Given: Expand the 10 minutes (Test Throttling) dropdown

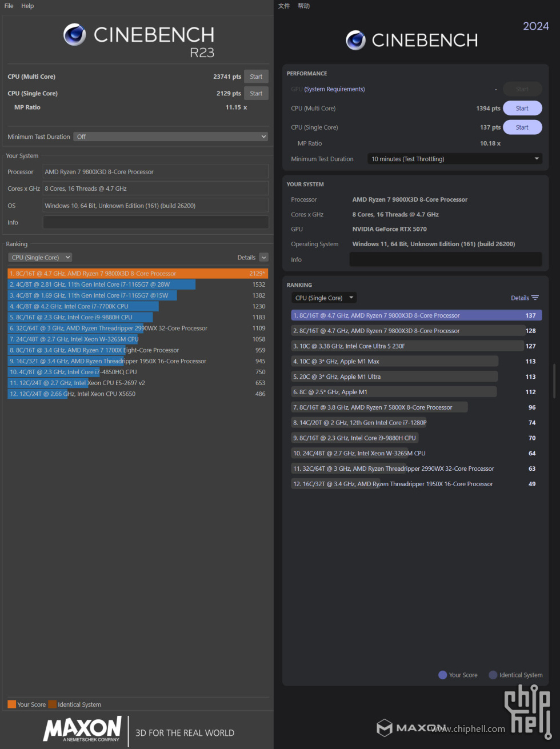Looking at the screenshot, I should (454, 159).
